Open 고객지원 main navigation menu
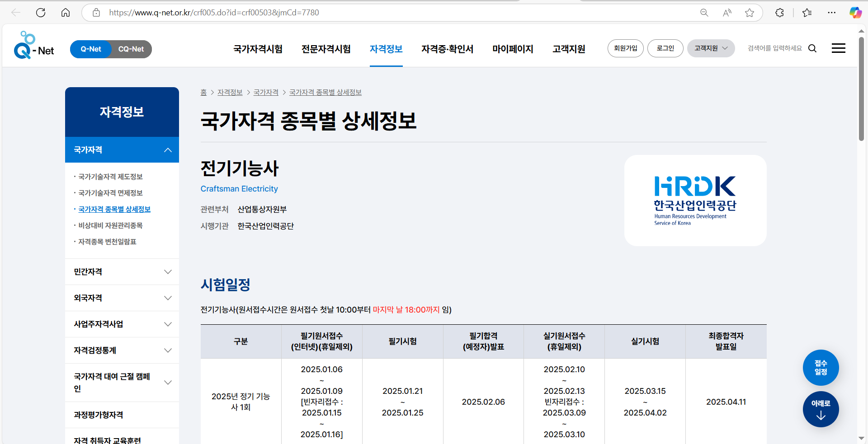This screenshot has height=444, width=868. [x=569, y=49]
